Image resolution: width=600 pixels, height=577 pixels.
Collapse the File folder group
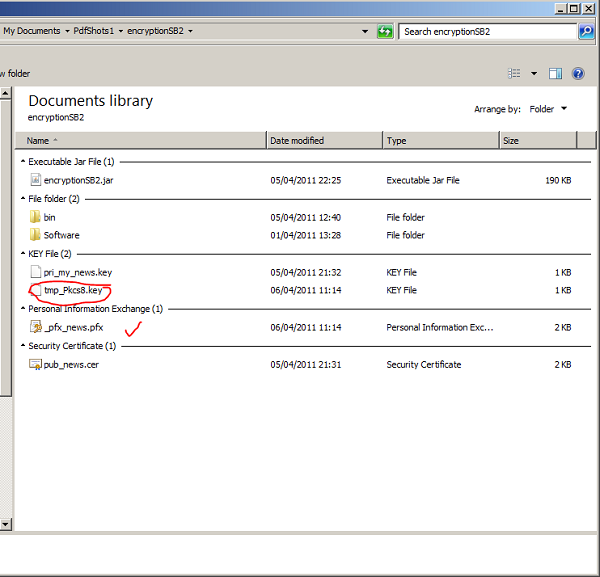click(23, 199)
